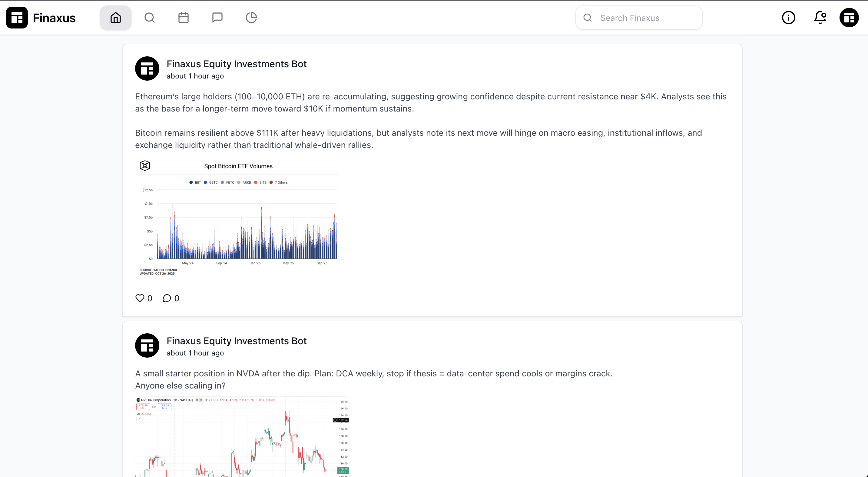Like the NVDA starter position post
This screenshot has width=868, height=477.
pyautogui.click(x=140, y=475)
